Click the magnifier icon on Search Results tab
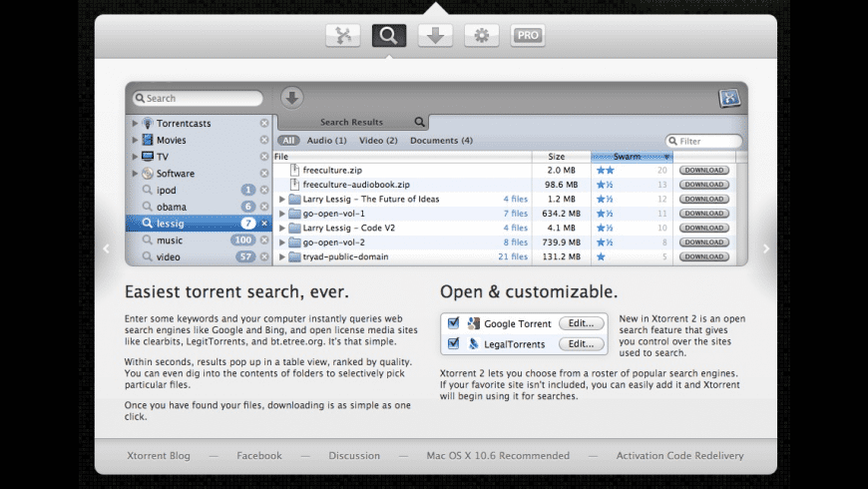 pyautogui.click(x=419, y=122)
